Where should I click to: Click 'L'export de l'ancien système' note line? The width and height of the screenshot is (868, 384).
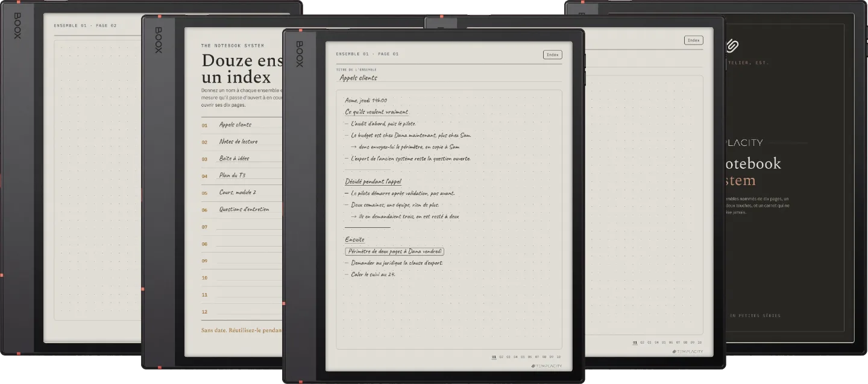(x=407, y=159)
